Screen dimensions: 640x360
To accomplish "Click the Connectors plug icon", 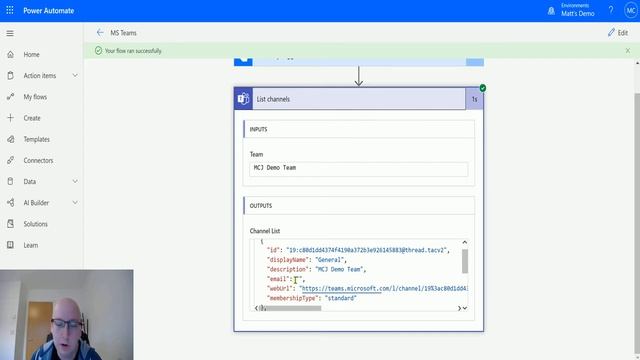I will coord(11,160).
